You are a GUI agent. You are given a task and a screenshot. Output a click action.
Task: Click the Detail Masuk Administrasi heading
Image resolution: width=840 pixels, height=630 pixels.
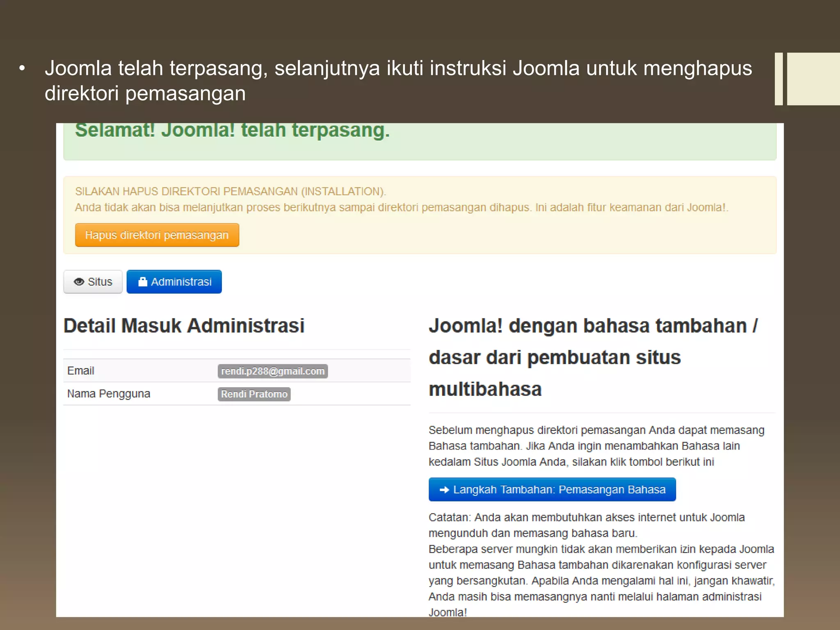[x=184, y=326]
